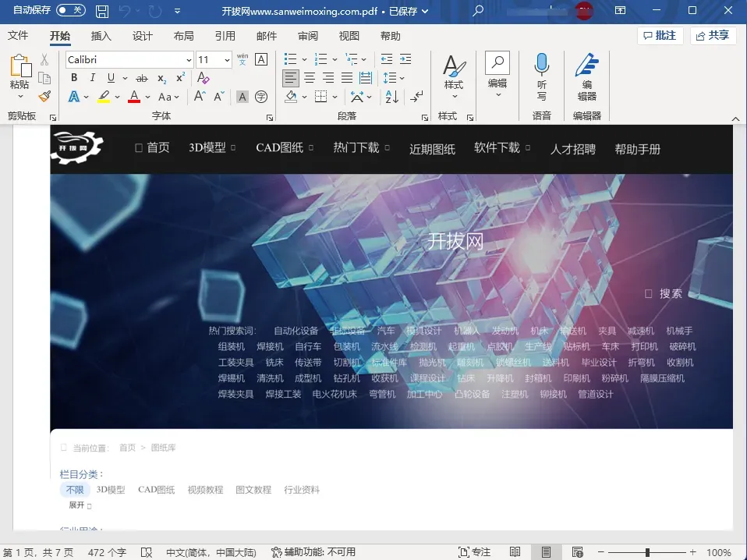Open the Insert ribbon tab

tap(101, 36)
